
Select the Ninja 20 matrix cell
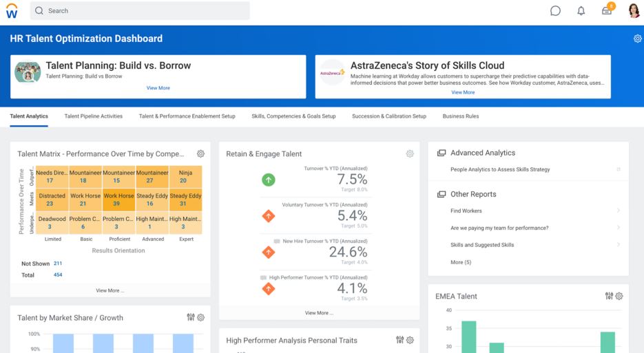tap(186, 176)
